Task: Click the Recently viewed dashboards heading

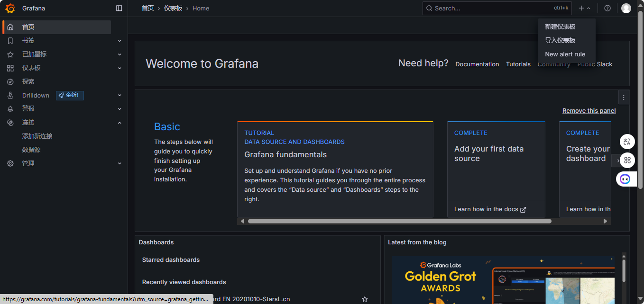Action: pyautogui.click(x=184, y=282)
